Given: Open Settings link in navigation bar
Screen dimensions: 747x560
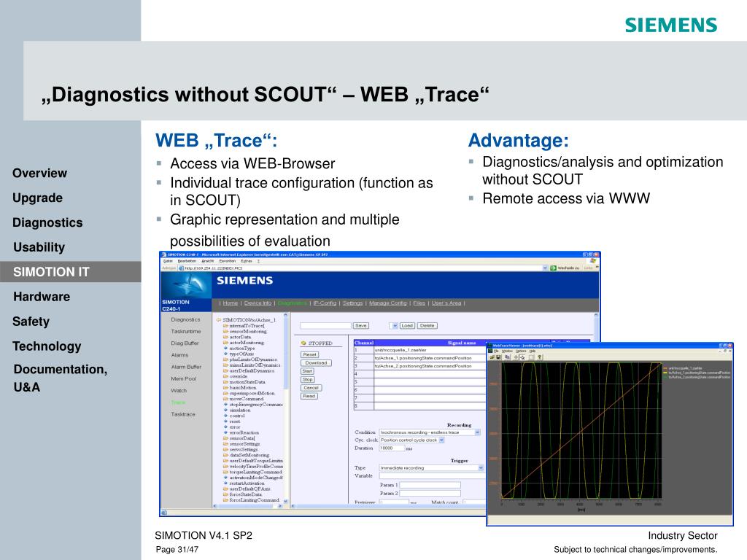Looking at the screenshot, I should tap(352, 303).
